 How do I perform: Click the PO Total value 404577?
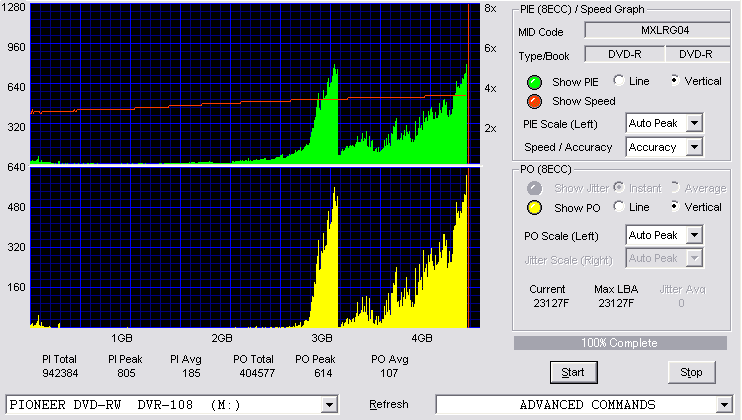[x=257, y=373]
